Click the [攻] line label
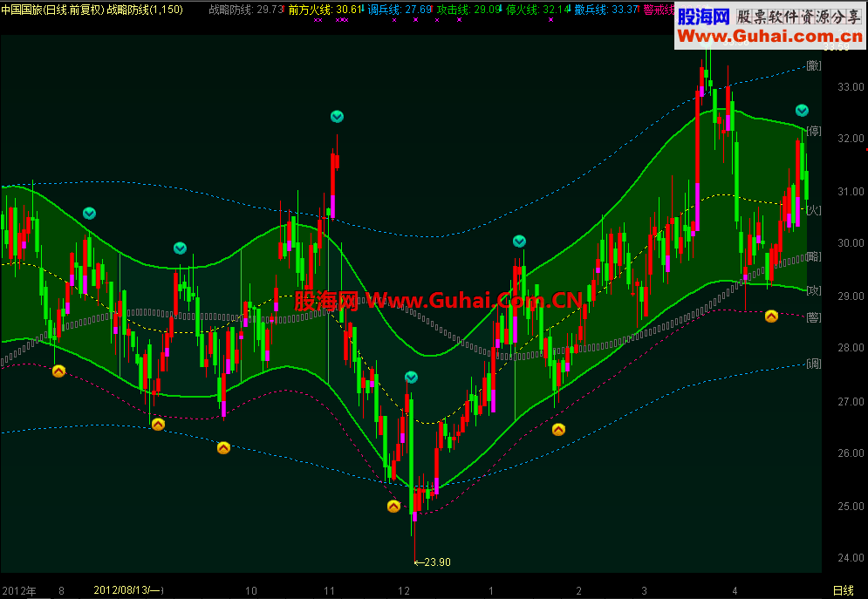Image resolution: width=868 pixels, height=599 pixels. [x=814, y=290]
